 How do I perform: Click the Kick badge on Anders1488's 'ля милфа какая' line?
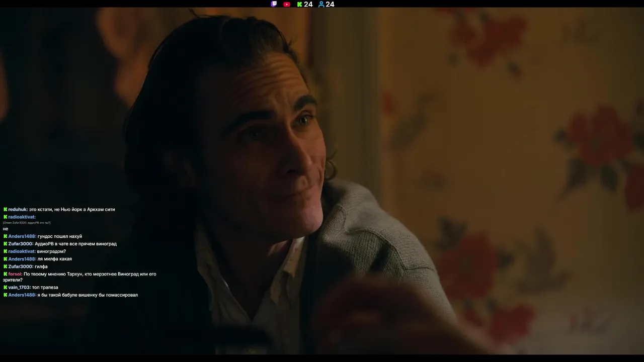pos(5,259)
